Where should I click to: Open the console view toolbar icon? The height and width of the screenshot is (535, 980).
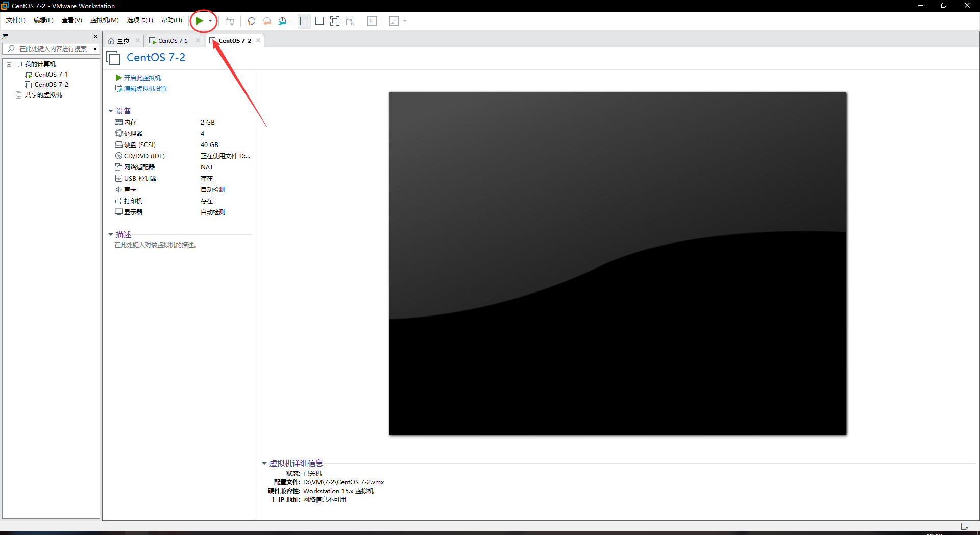(372, 21)
